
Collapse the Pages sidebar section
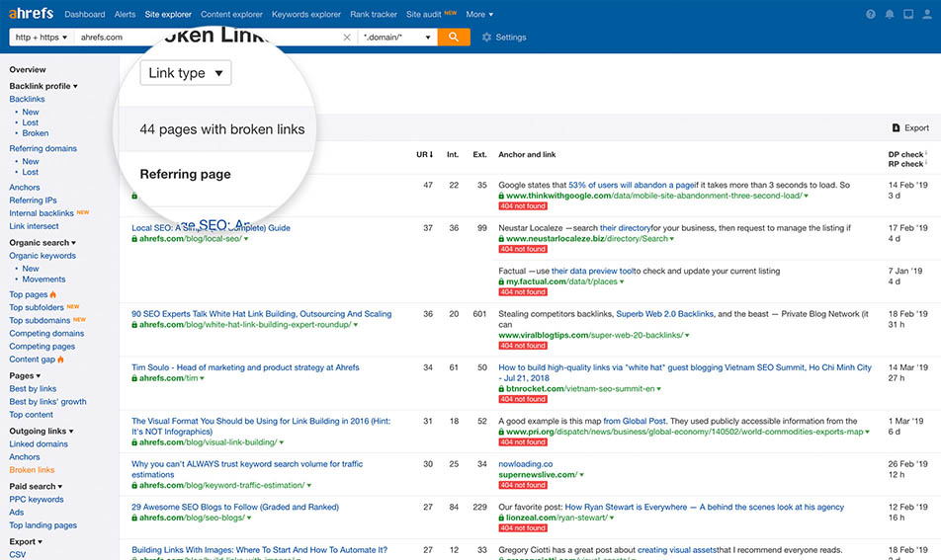point(25,376)
